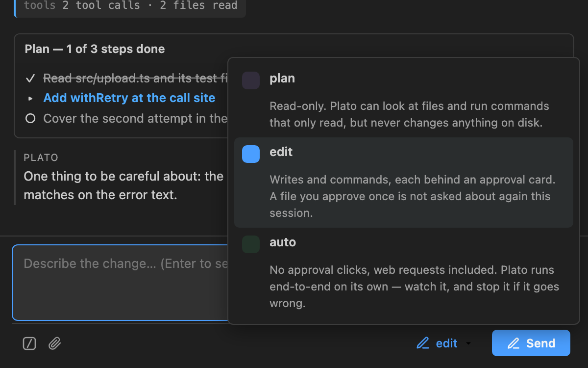Image resolution: width=588 pixels, height=368 pixels.
Task: Click the green auto mode swatch
Action: (x=251, y=244)
